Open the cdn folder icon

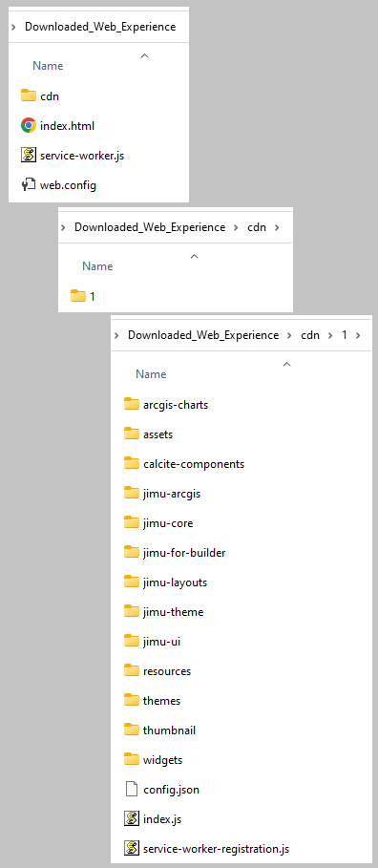(29, 95)
